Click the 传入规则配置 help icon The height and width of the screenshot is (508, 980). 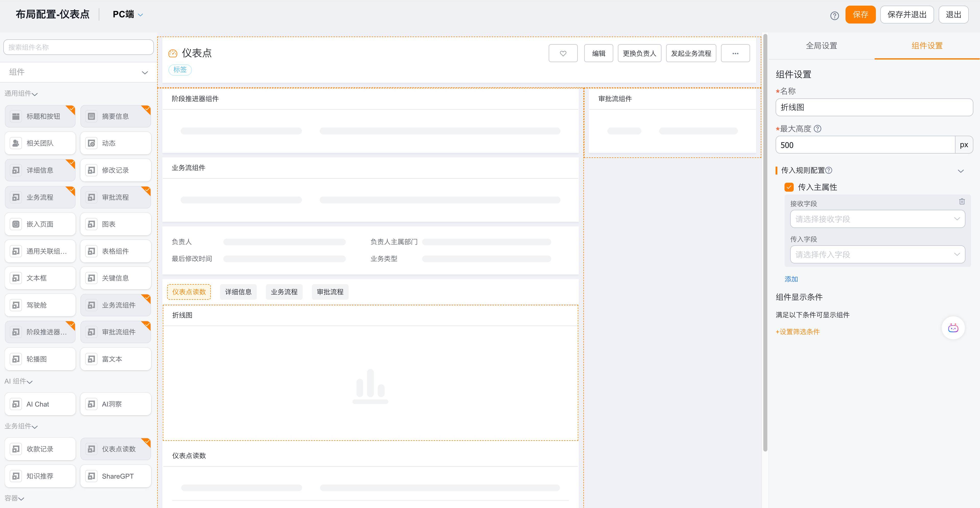tap(829, 170)
